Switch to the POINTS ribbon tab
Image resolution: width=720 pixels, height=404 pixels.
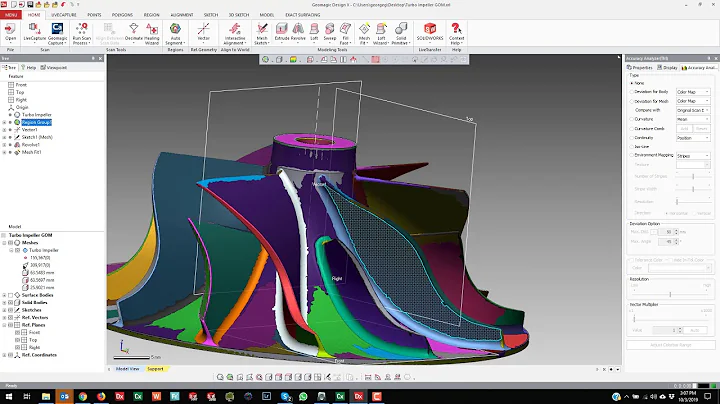[94, 15]
